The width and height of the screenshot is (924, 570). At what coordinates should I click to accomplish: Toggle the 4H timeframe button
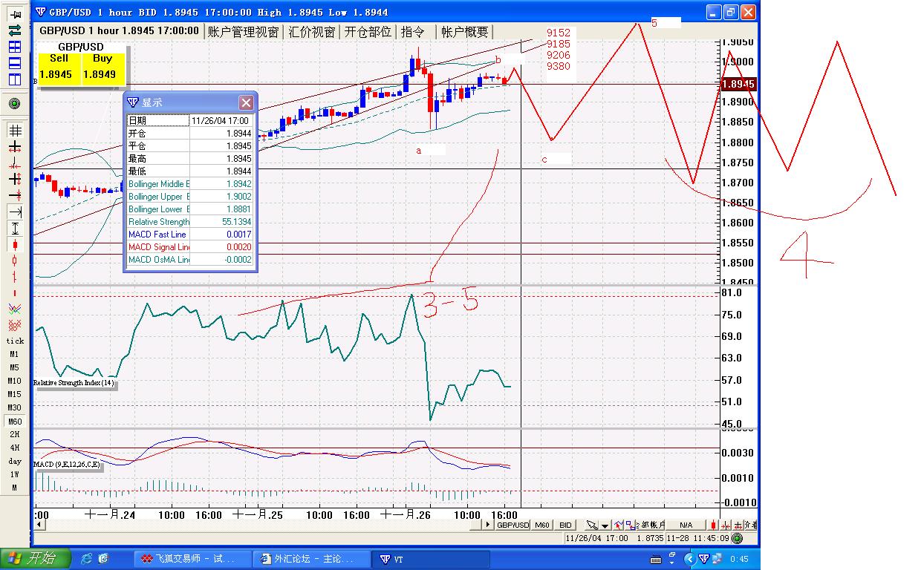pos(15,448)
